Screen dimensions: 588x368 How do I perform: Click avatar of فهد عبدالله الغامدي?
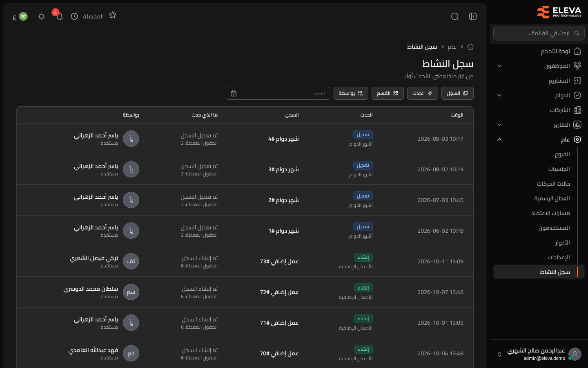tap(131, 353)
